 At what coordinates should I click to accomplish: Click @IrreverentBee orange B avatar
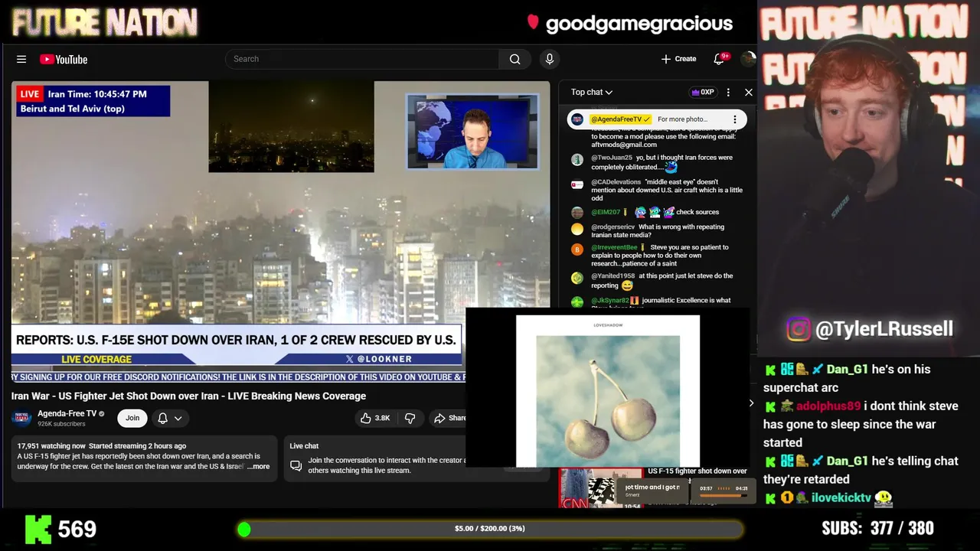[577, 249]
